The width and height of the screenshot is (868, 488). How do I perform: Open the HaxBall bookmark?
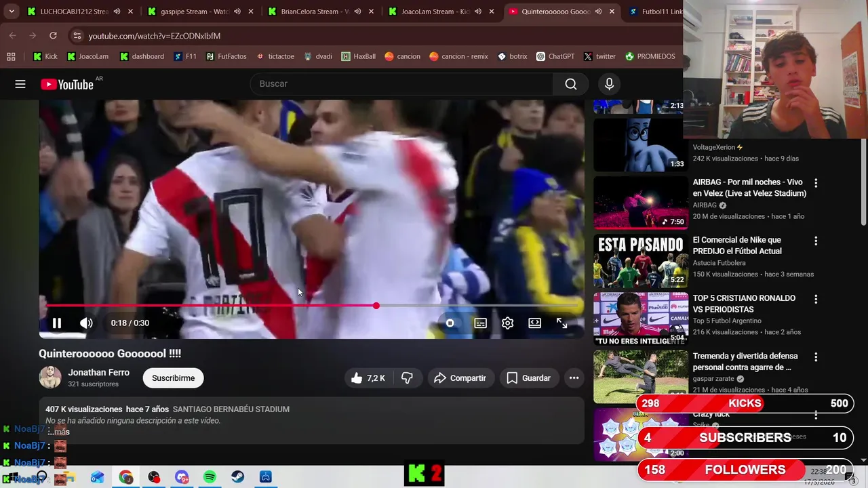(358, 56)
